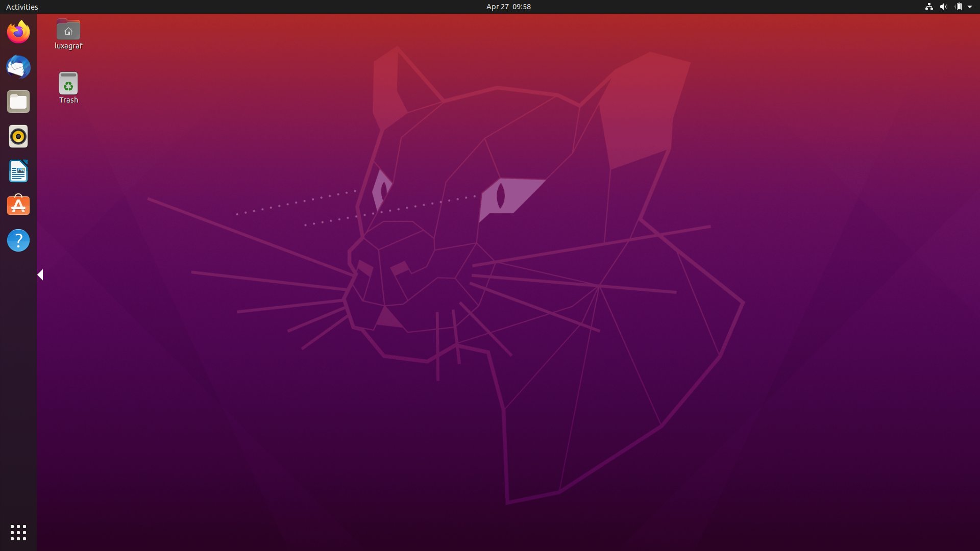Screen dimensions: 980x551
Task: Open Firefox web browser
Action: (x=18, y=32)
